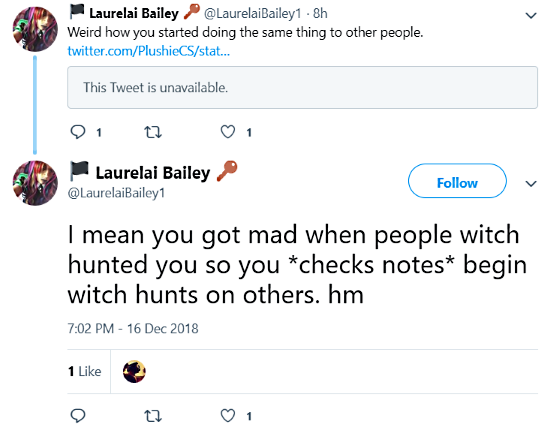Click the Laurelai Bailey name on the top tweet
Screen dimensions: 554x437
[134, 13]
